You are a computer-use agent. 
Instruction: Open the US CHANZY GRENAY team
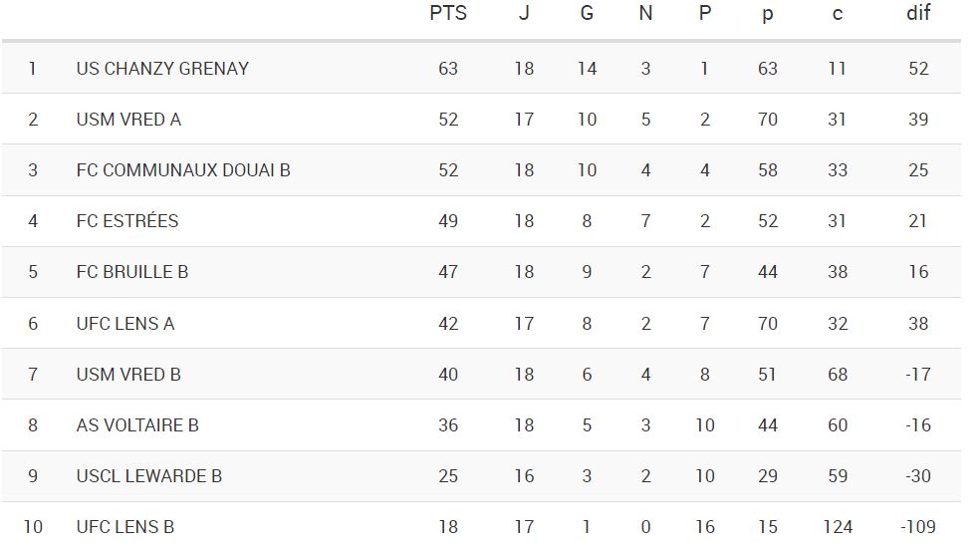[162, 69]
